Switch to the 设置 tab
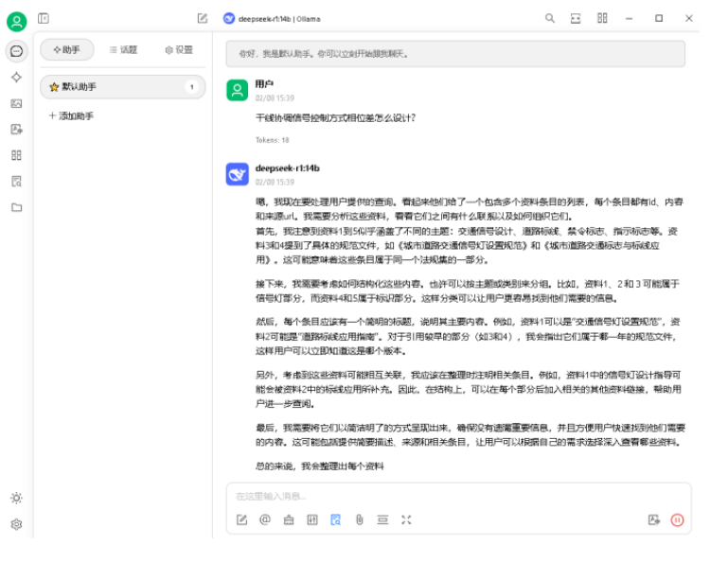The height and width of the screenshot is (563, 728). point(179,49)
